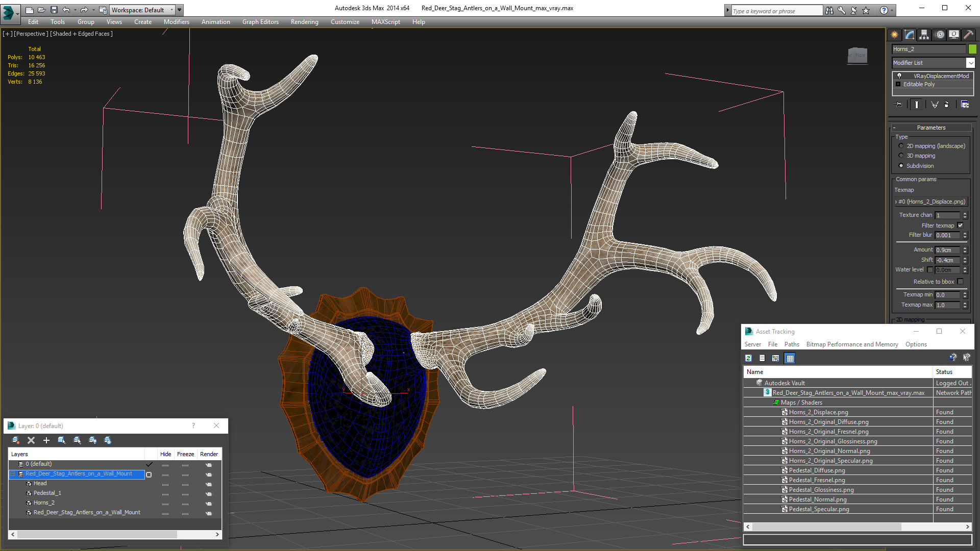Toggle current-layer box for Red_Deer_Stag_Antlers layer
Image resolution: width=980 pixels, height=551 pixels.
[x=149, y=474]
